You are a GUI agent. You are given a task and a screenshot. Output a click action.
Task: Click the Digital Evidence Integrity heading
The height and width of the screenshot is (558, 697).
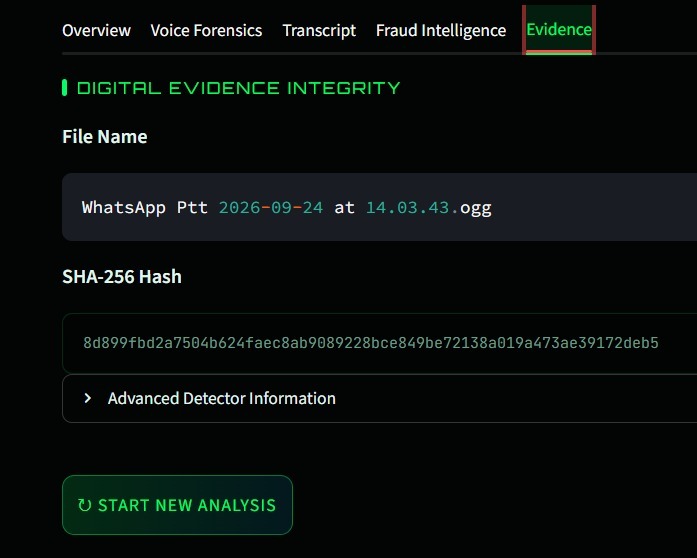coord(239,88)
